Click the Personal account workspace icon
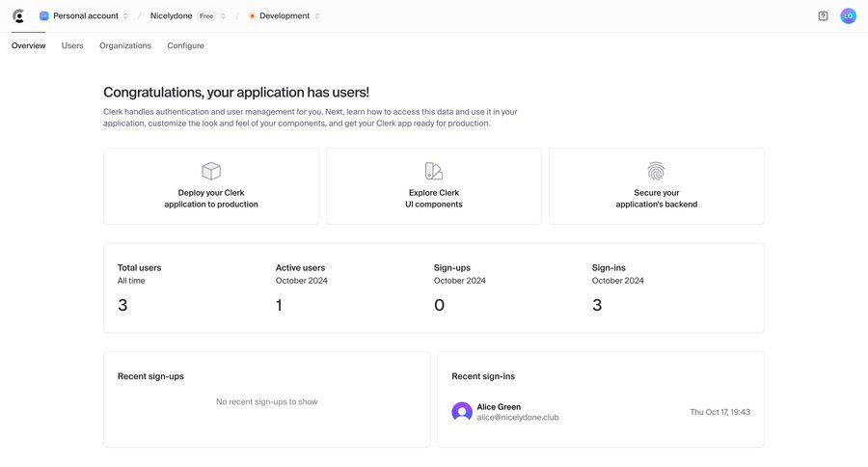The width and height of the screenshot is (868, 467). click(43, 16)
